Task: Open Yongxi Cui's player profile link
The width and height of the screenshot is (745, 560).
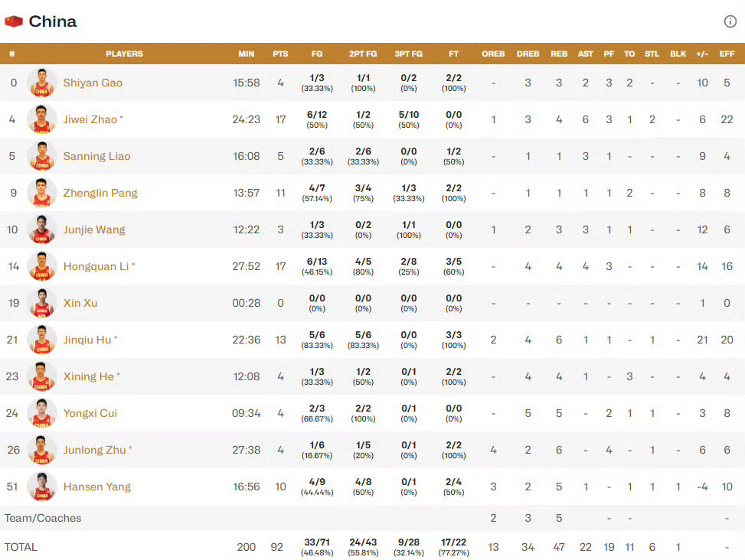Action: coord(90,413)
